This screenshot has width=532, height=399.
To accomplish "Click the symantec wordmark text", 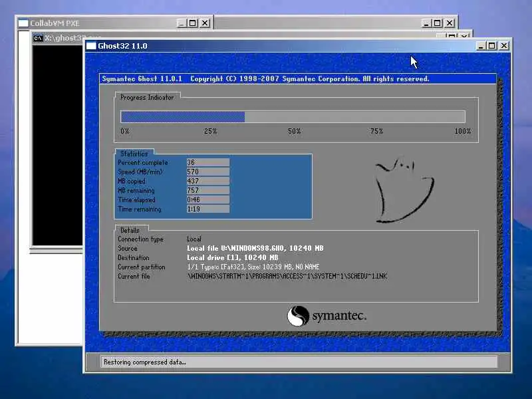I will pos(339,316).
